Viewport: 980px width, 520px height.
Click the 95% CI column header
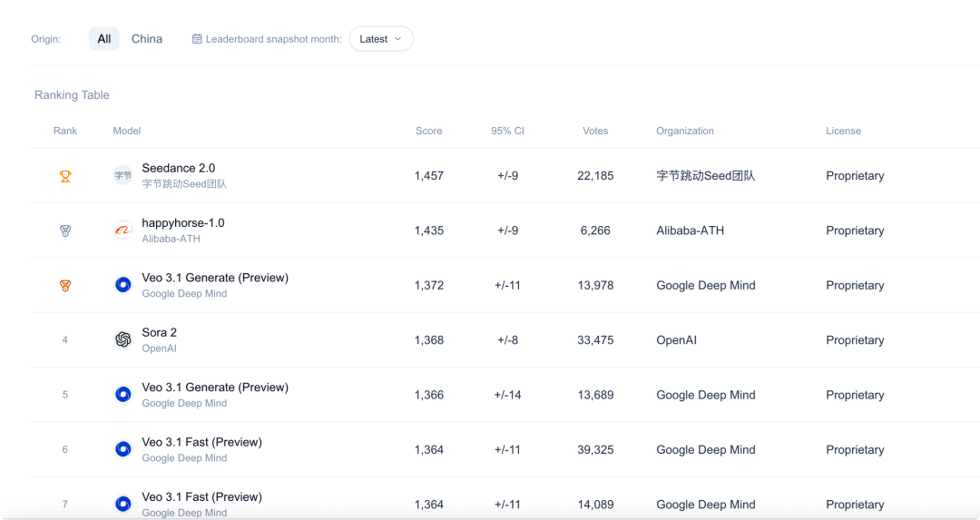507,131
